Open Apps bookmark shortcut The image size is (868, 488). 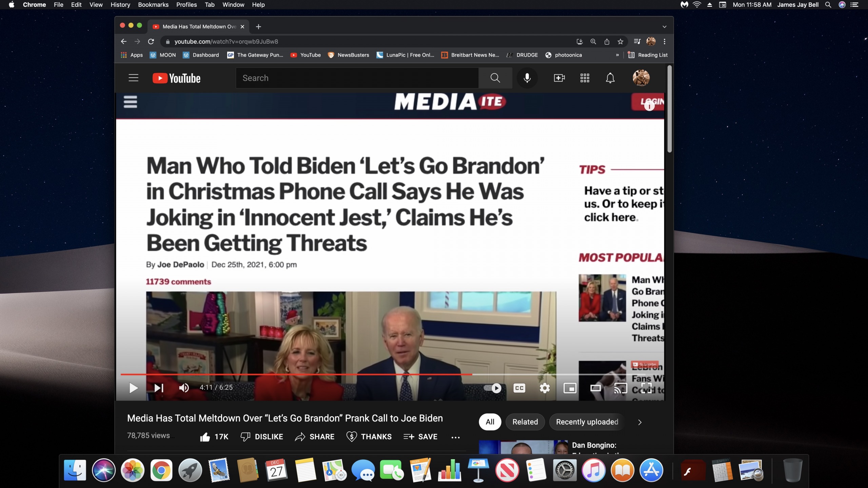click(x=132, y=55)
